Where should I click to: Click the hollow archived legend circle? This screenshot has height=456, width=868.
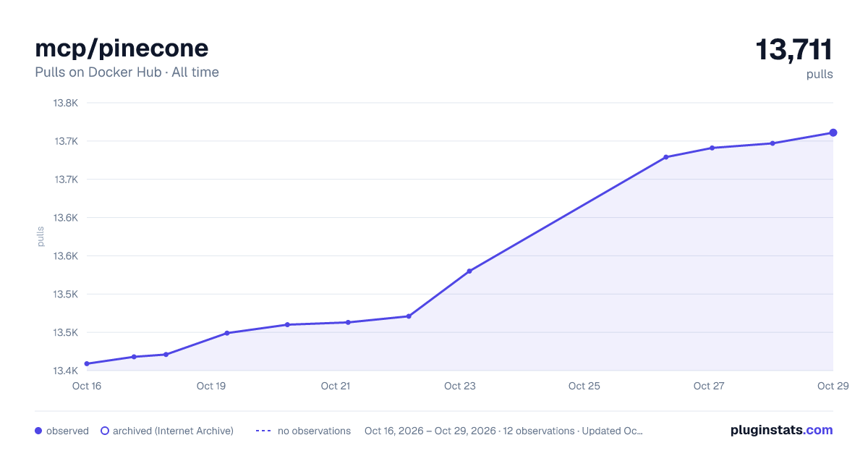[x=105, y=431]
